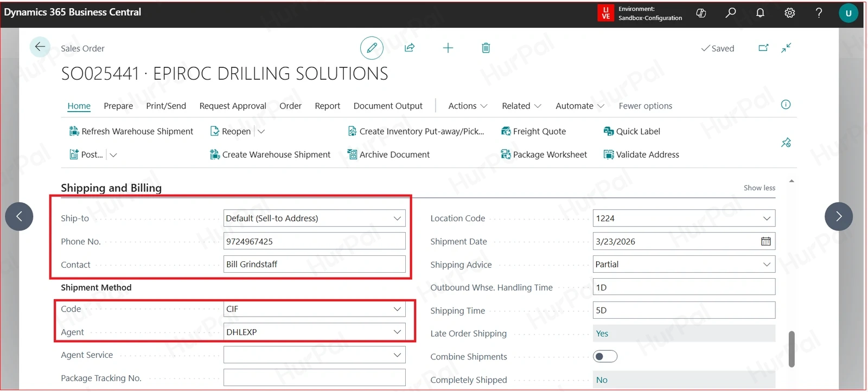Click Validate Address action
The image size is (868, 392).
[x=641, y=155]
